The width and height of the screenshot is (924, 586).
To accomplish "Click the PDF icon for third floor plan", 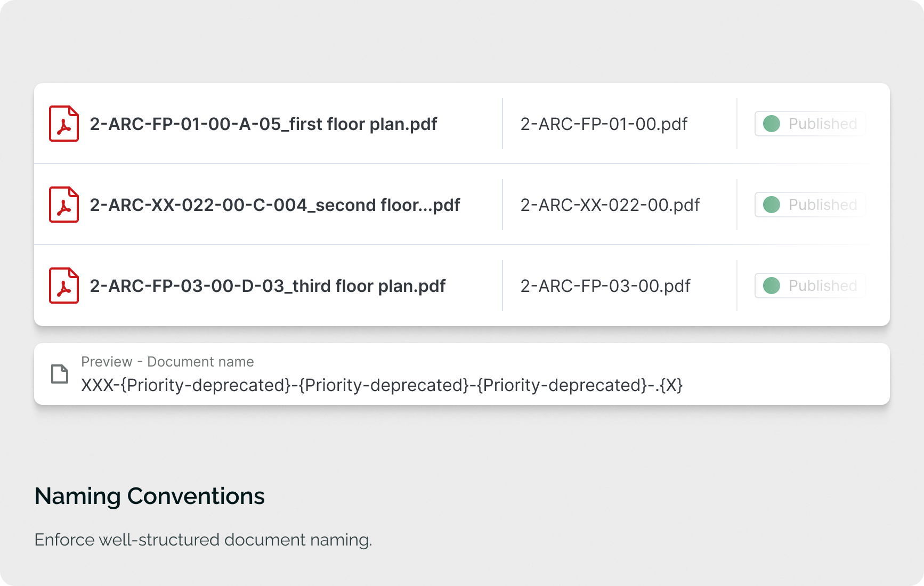I will pyautogui.click(x=64, y=286).
